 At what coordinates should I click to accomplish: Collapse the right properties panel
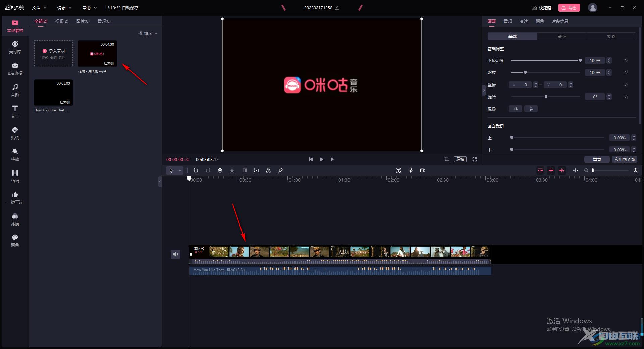pos(484,90)
